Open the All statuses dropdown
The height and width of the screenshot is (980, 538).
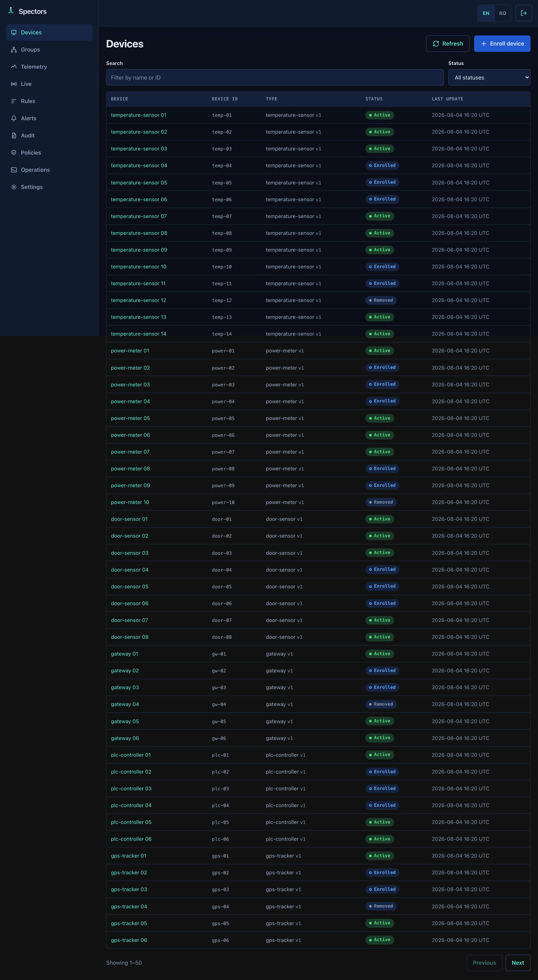(489, 77)
